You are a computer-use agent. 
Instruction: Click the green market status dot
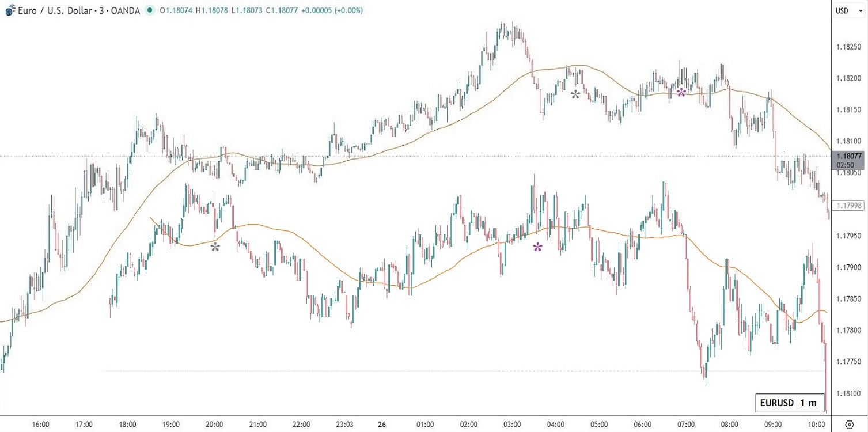click(x=150, y=10)
